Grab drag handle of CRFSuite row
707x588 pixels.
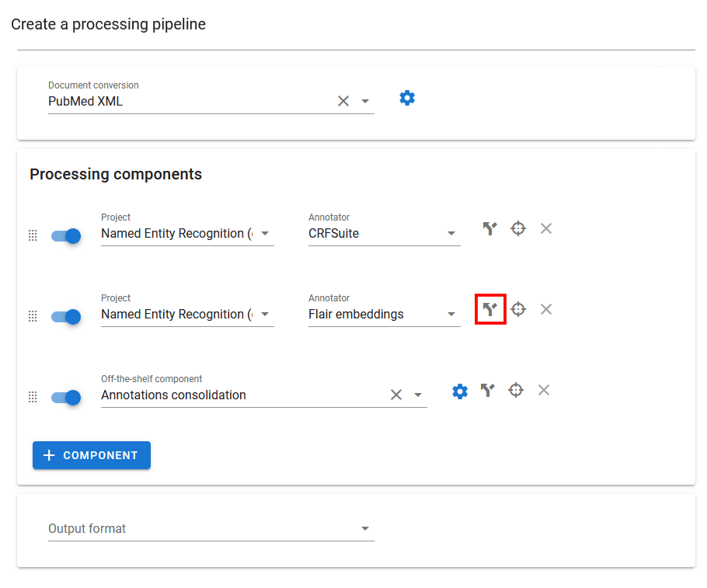pyautogui.click(x=33, y=236)
